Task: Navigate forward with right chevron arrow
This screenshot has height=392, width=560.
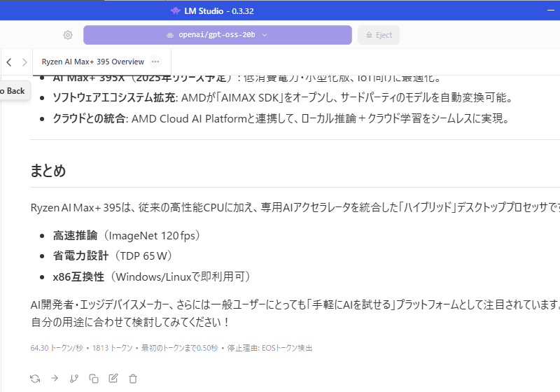Action: [x=25, y=62]
